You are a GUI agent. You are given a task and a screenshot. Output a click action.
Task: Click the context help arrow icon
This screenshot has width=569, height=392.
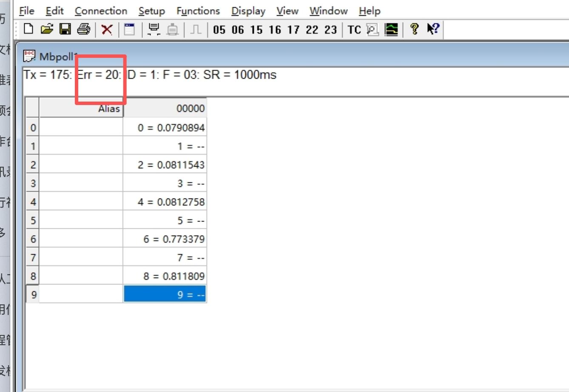coord(433,29)
